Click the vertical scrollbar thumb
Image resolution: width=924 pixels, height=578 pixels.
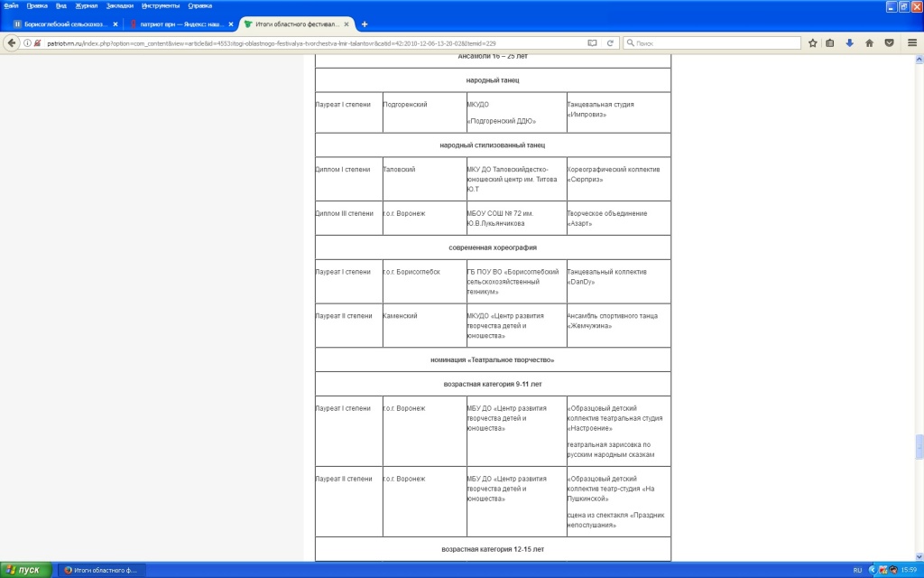pyautogui.click(x=919, y=446)
